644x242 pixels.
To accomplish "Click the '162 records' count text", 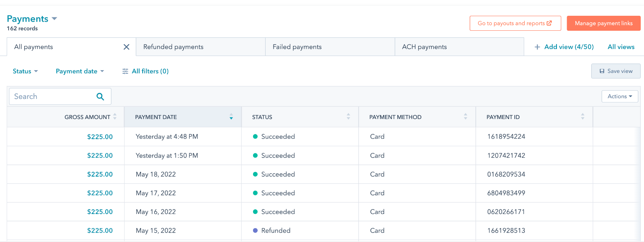I will tap(22, 28).
